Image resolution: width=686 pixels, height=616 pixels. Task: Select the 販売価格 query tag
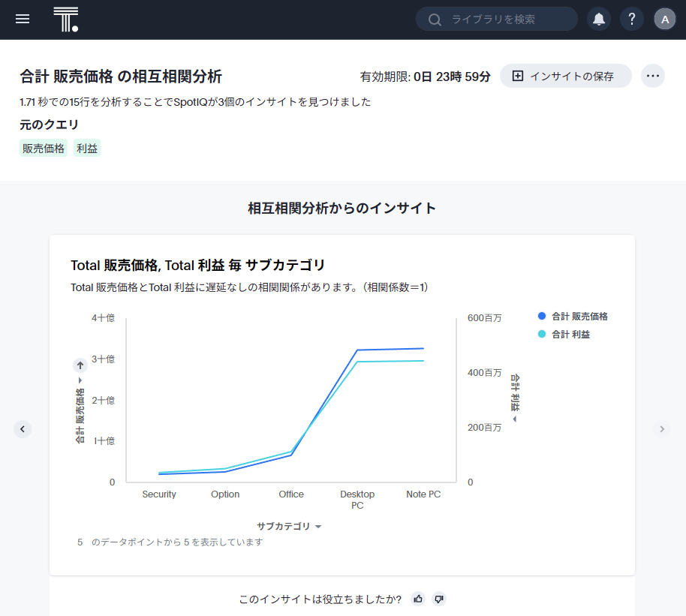(44, 149)
